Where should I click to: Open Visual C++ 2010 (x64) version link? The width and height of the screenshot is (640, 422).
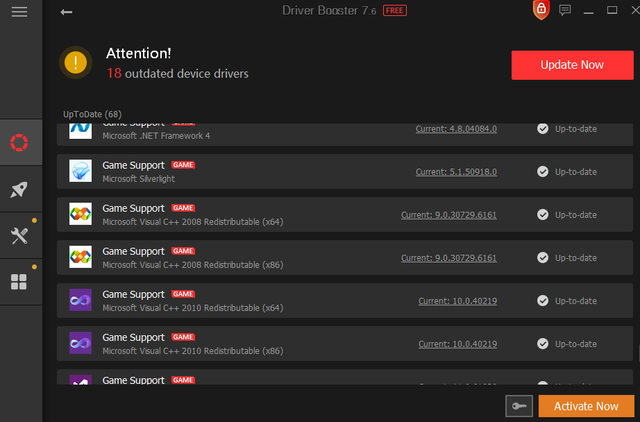[458, 301]
